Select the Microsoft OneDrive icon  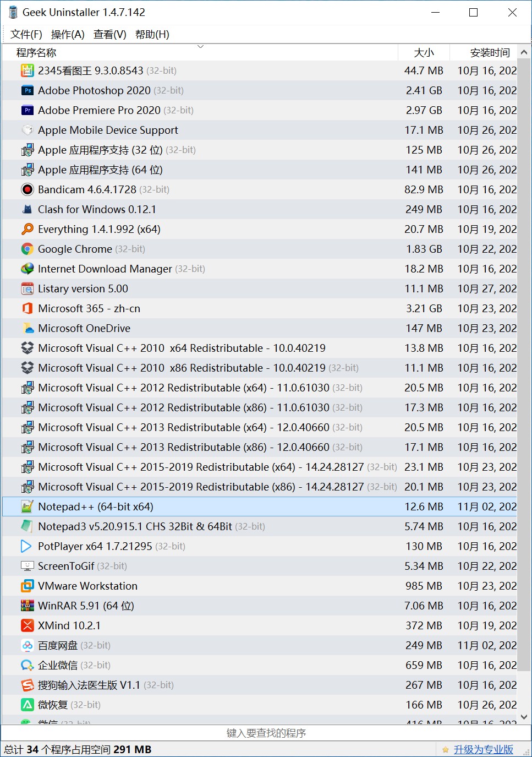27,328
